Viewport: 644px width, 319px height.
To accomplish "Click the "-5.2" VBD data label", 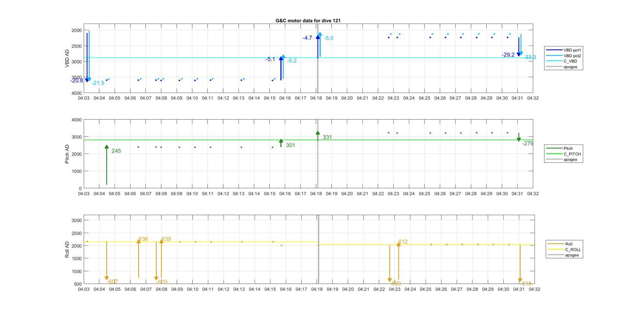I will click(x=292, y=61).
